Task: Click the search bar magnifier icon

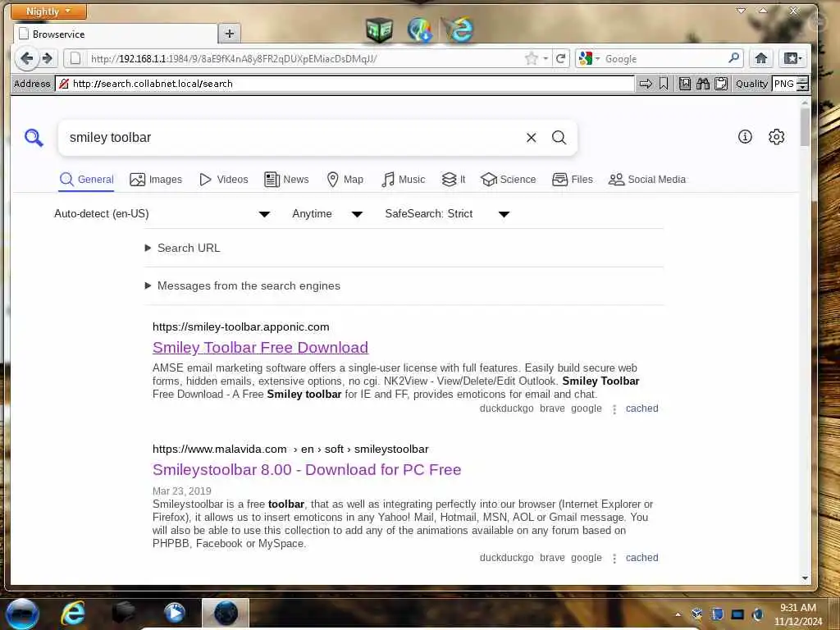Action: [734, 58]
